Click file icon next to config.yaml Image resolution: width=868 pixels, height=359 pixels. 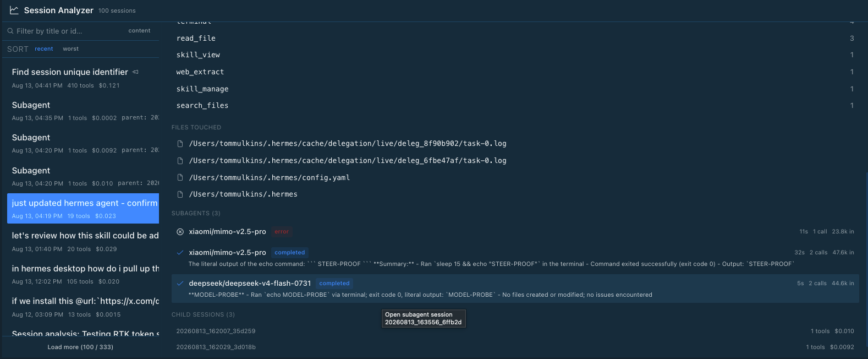pyautogui.click(x=180, y=178)
